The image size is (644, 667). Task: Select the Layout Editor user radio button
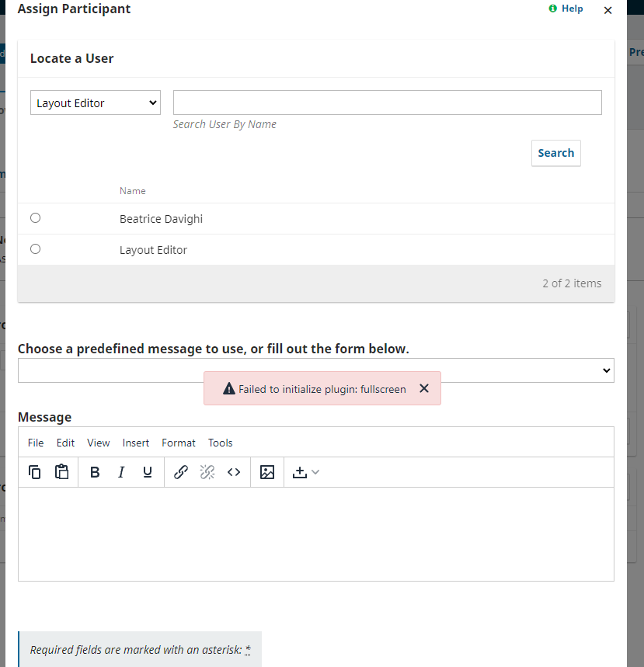click(35, 249)
